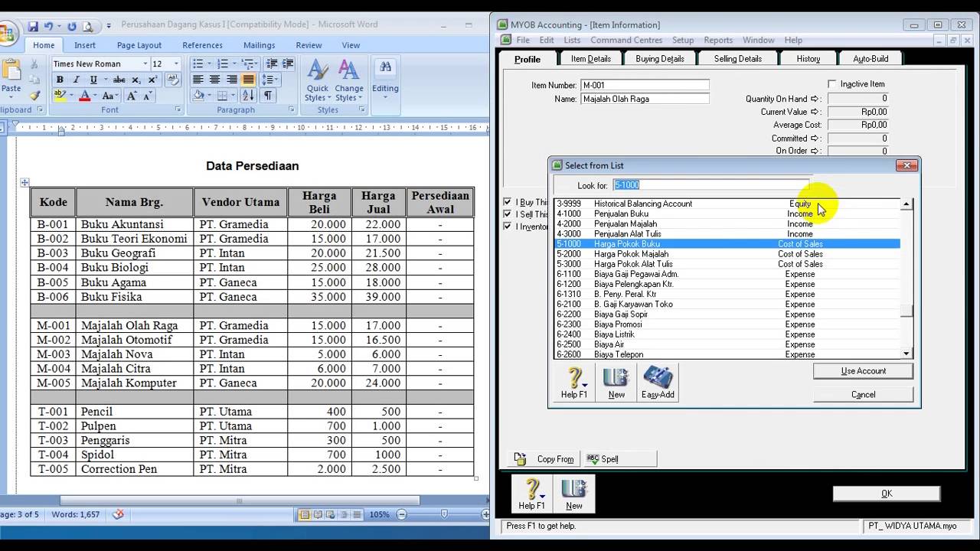The image size is (980, 551).
Task: Open MYOB Reports menu
Action: pyautogui.click(x=718, y=40)
